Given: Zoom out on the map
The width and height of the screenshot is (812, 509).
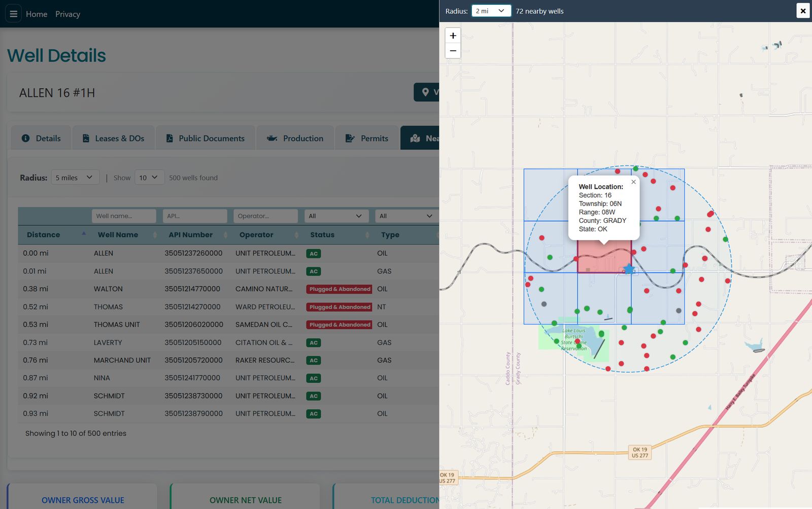Looking at the screenshot, I should click(453, 51).
